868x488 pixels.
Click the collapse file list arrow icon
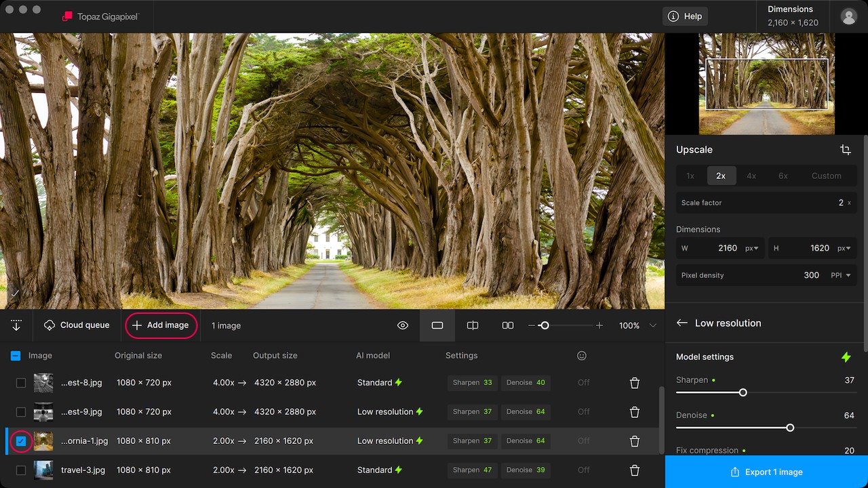[16, 325]
